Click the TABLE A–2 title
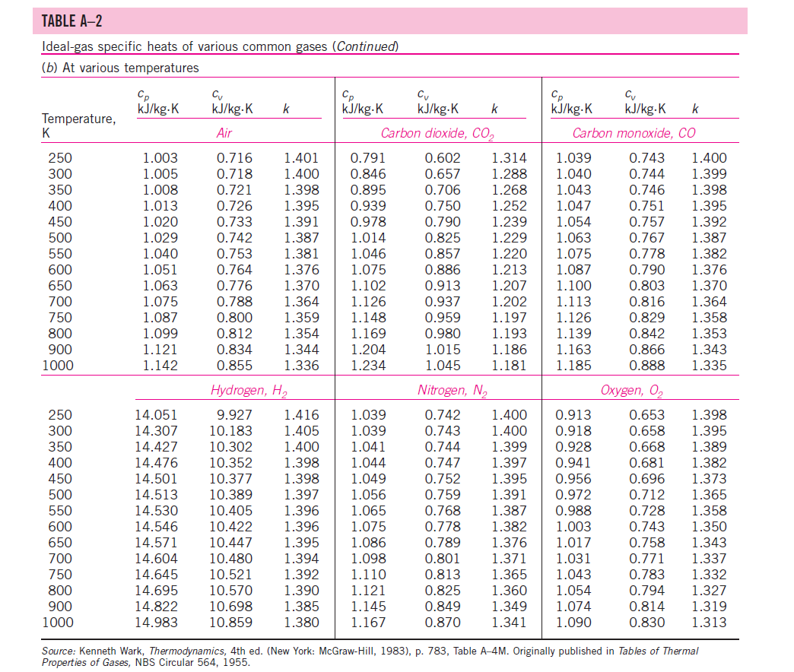The width and height of the screenshot is (794, 672). click(72, 21)
